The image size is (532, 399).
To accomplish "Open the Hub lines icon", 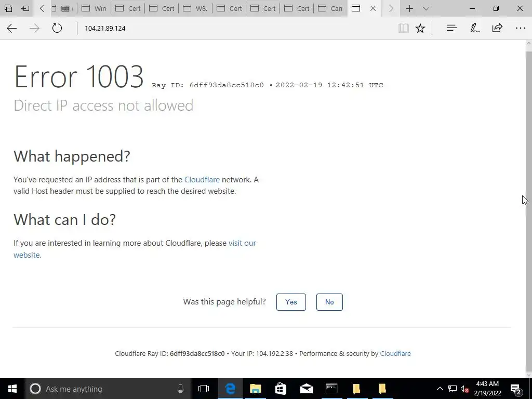I will 451,28.
